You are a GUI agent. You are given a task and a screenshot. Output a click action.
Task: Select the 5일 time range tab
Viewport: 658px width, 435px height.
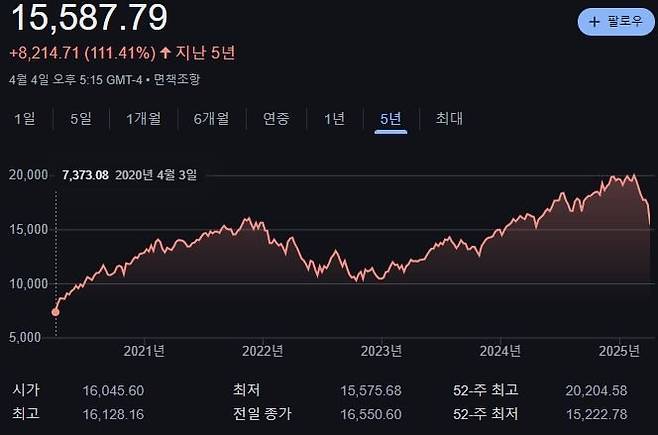(x=81, y=119)
